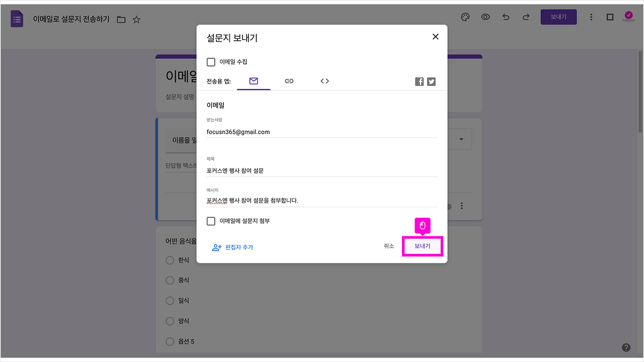
Task: Click inside the 받는사람 email field
Action: click(x=302, y=131)
